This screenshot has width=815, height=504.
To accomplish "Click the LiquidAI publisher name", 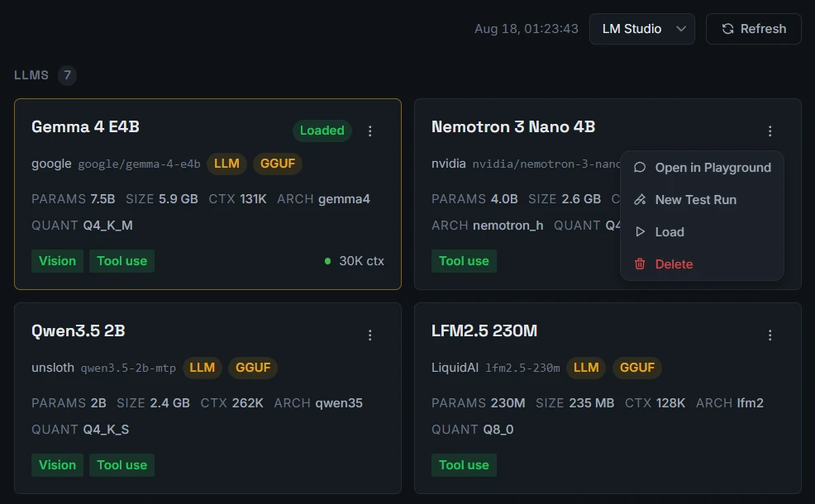I will pyautogui.click(x=455, y=368).
